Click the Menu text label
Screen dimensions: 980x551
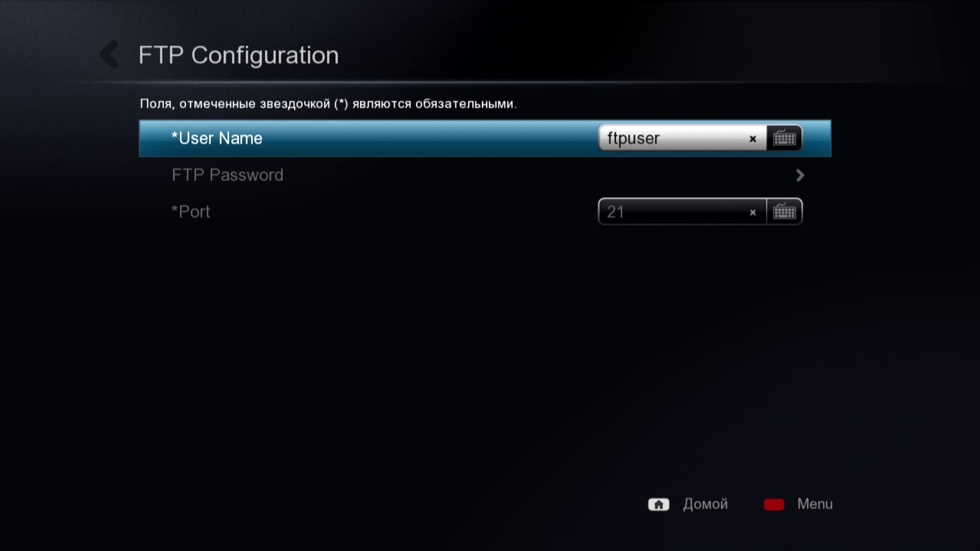click(x=815, y=504)
